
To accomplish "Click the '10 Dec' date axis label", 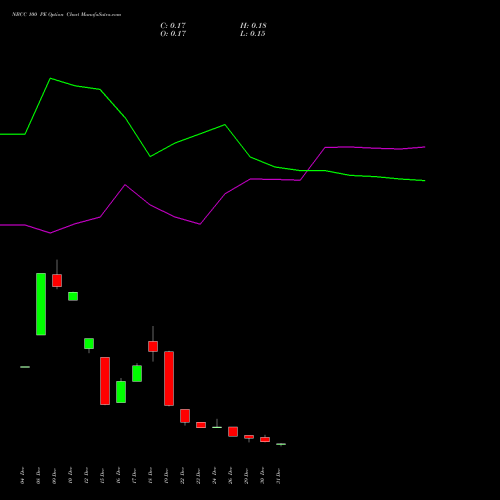I will [x=70, y=476].
